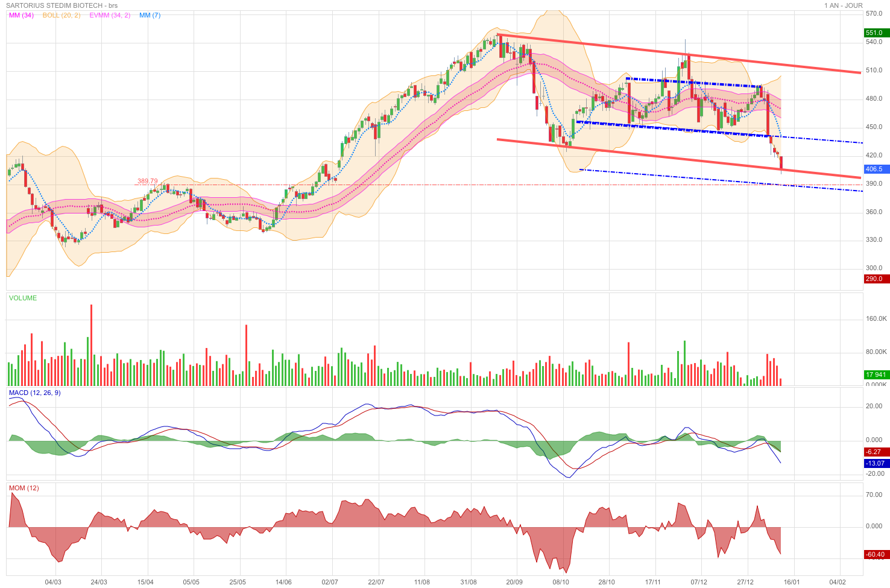The width and height of the screenshot is (890, 588).
Task: Click the red -6.27 MACD signal tag
Action: (876, 452)
